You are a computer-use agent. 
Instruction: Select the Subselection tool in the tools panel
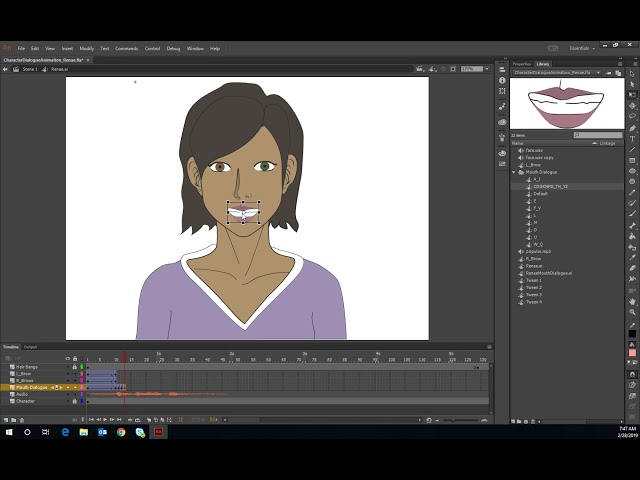click(x=632, y=84)
